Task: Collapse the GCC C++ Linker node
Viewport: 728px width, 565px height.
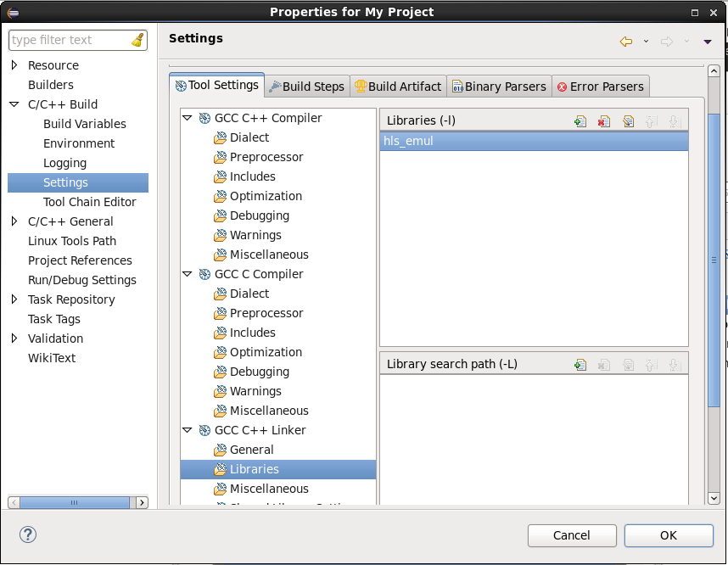Action: [x=188, y=430]
